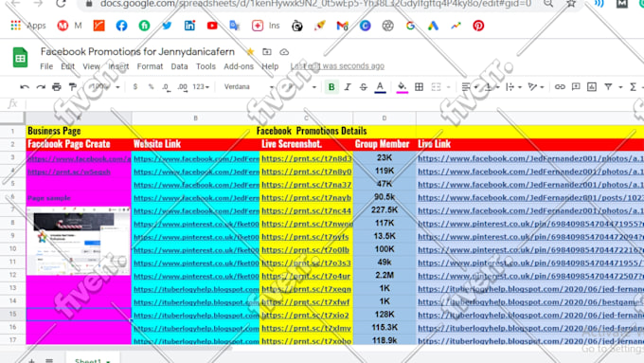Screen dimensions: 644x363
Task: Click the formula bar input
Action: (x=332, y=103)
